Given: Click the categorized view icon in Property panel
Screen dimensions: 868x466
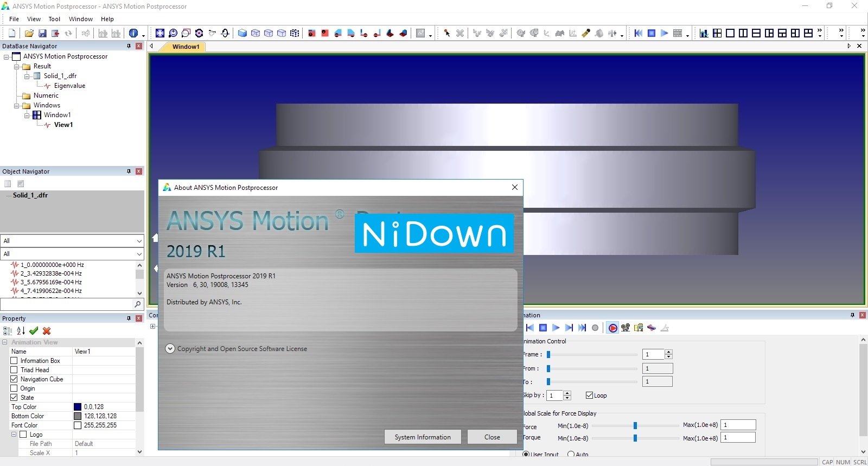Looking at the screenshot, I should (8, 330).
